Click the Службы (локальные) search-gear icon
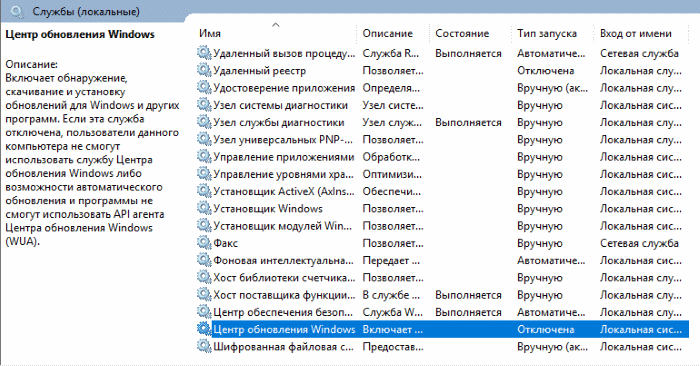700x366 pixels. (x=17, y=12)
